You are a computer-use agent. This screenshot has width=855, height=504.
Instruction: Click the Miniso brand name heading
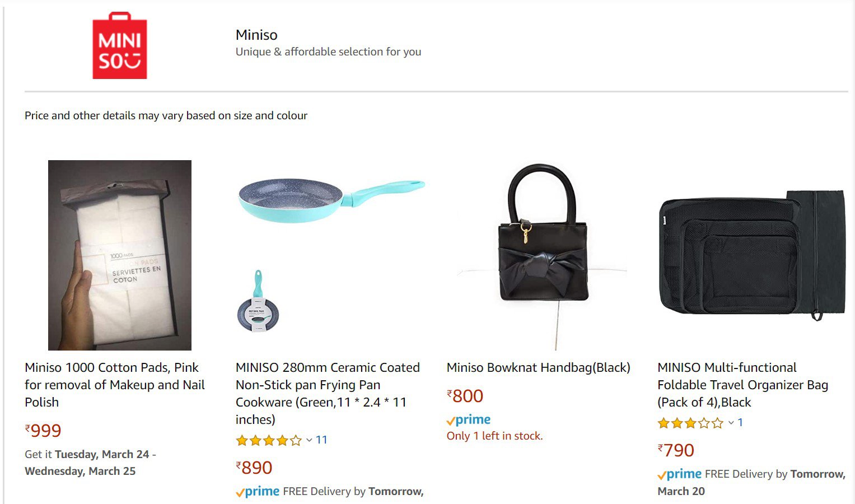[x=256, y=35]
